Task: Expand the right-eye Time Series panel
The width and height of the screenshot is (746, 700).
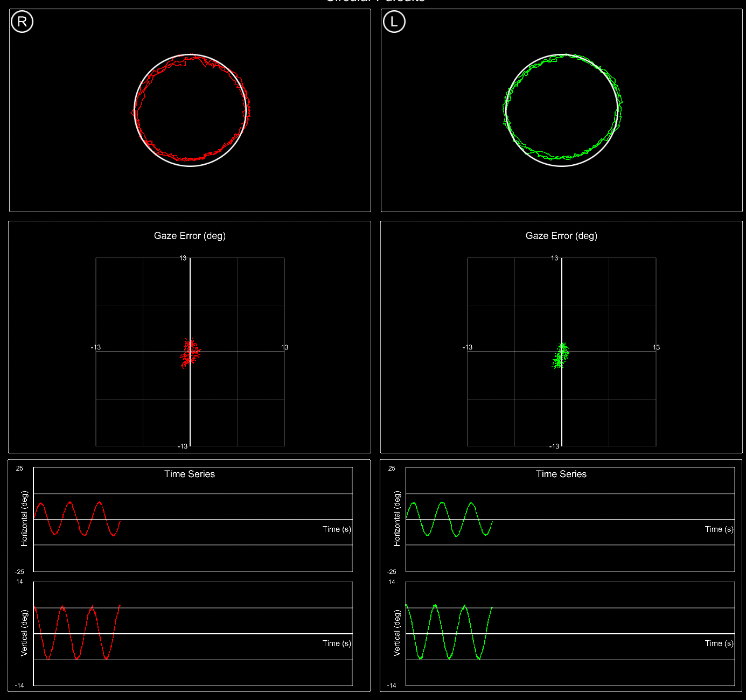Action: tap(189, 474)
